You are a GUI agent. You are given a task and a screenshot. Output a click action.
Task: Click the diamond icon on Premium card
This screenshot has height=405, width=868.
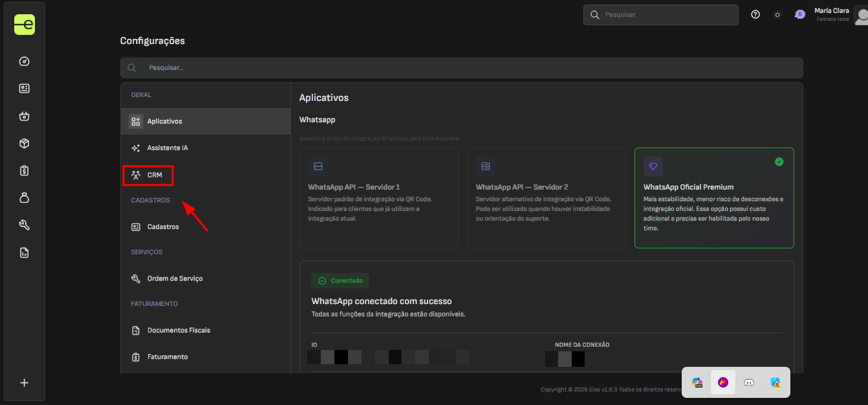point(653,166)
